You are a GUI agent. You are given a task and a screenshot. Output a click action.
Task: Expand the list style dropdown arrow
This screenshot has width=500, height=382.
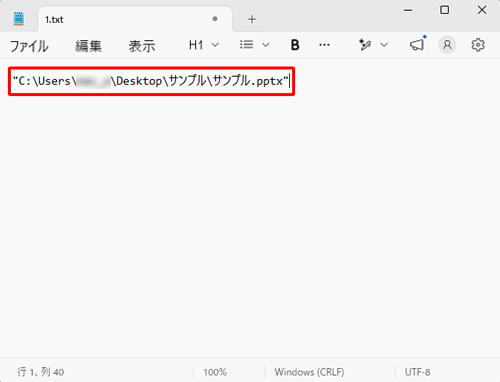[x=266, y=45]
